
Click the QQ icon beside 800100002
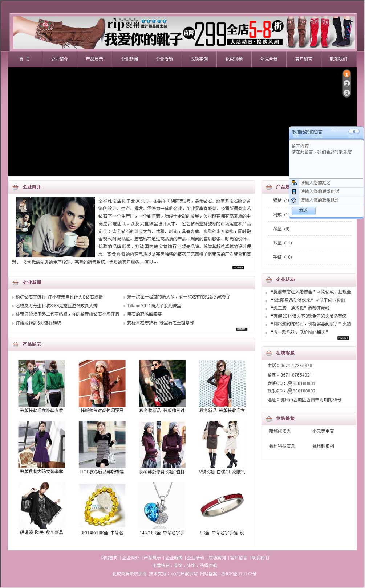[289, 391]
